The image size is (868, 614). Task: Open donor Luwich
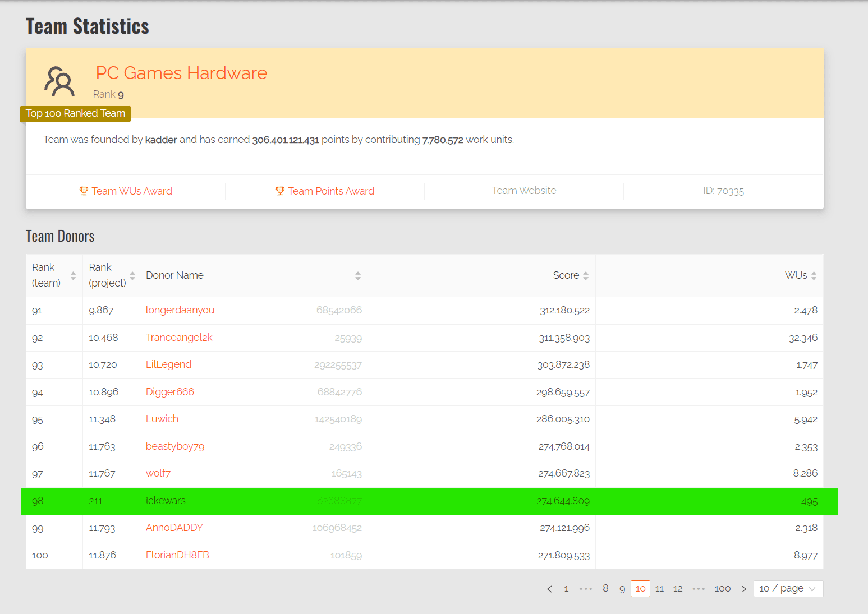[x=162, y=419]
